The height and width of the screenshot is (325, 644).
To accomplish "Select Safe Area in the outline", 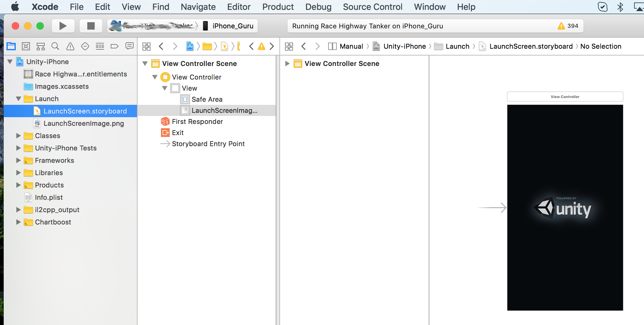I will pyautogui.click(x=207, y=99).
